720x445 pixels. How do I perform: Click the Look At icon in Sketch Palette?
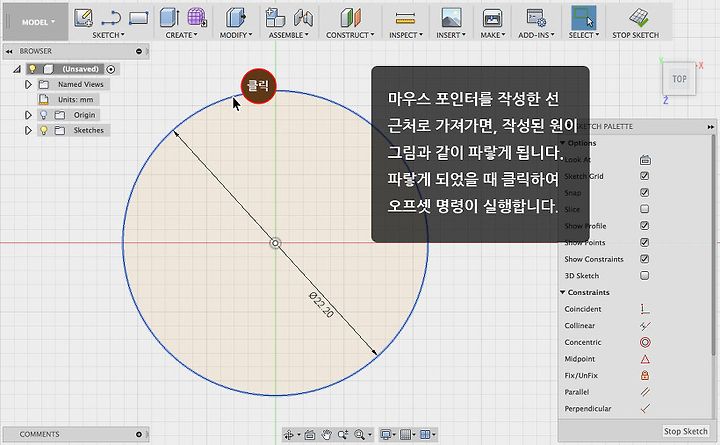pyautogui.click(x=645, y=160)
